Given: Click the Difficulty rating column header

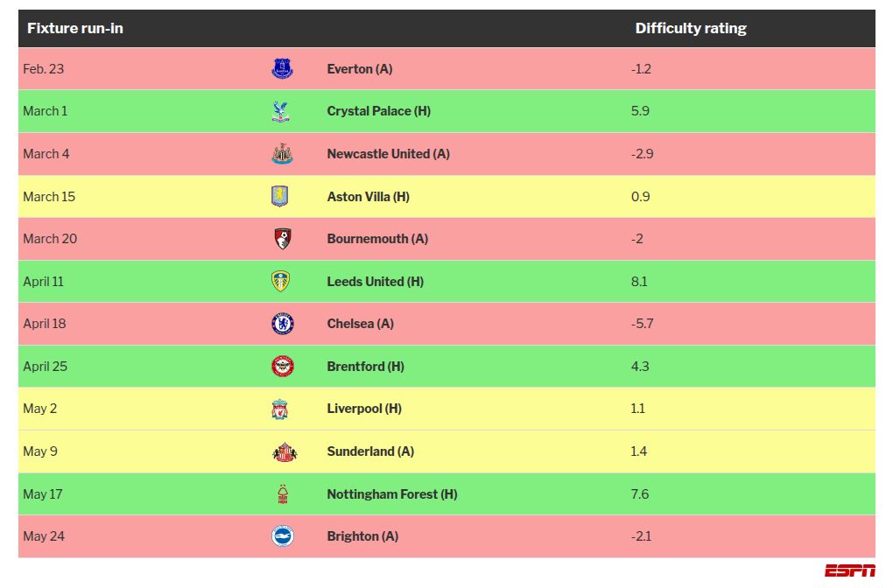Looking at the screenshot, I should coord(691,28).
